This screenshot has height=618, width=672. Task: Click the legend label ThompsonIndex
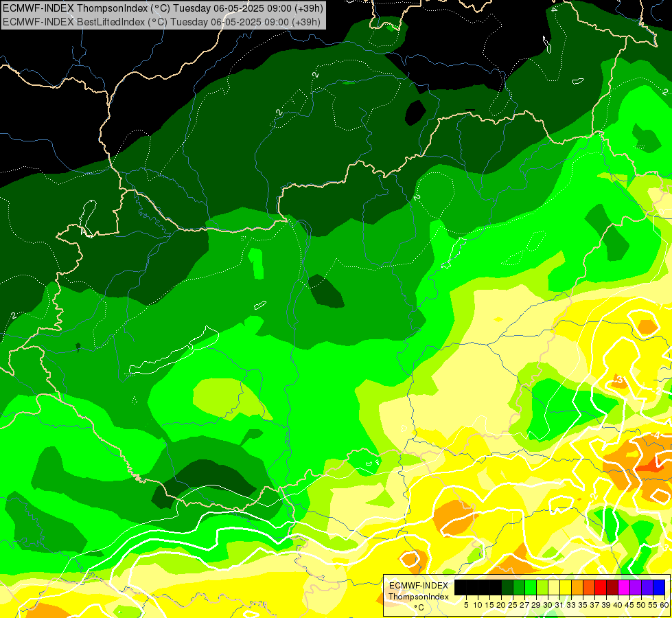click(419, 597)
